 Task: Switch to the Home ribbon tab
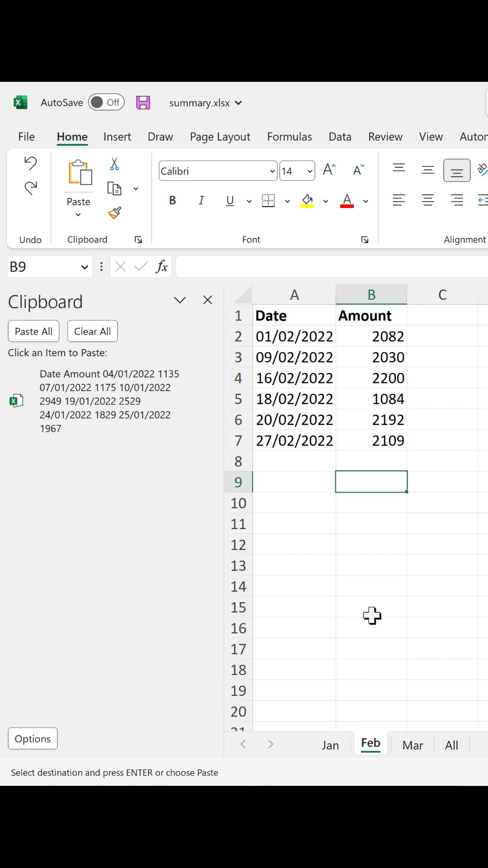tap(72, 137)
